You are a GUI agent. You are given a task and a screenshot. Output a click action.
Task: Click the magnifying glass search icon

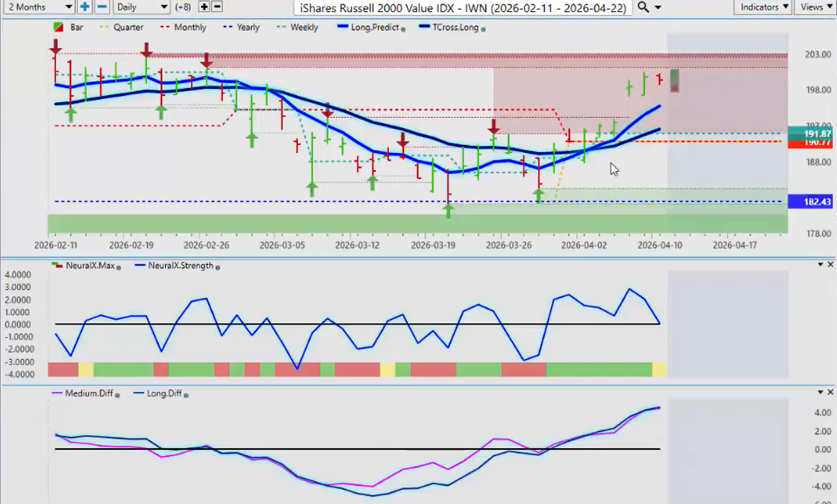643,7
